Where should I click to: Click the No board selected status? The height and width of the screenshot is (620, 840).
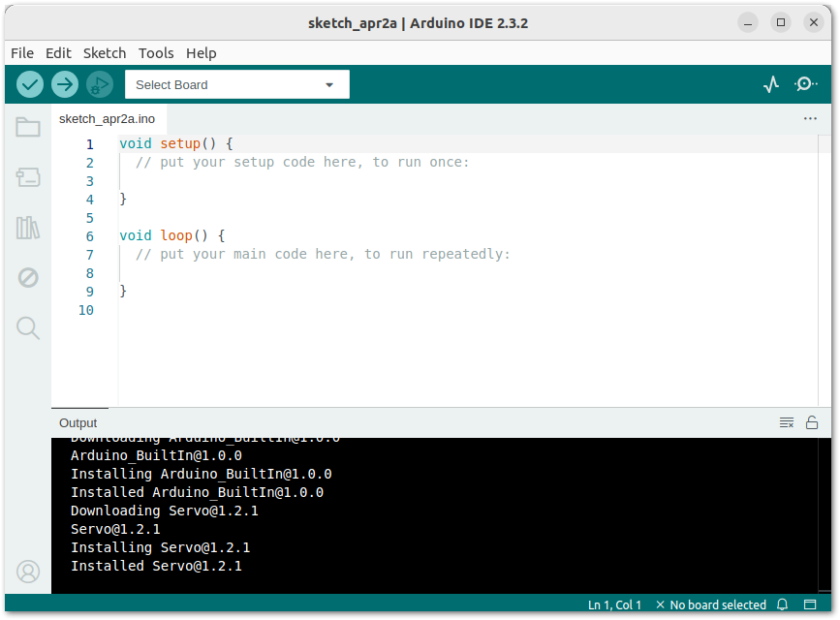[711, 605]
